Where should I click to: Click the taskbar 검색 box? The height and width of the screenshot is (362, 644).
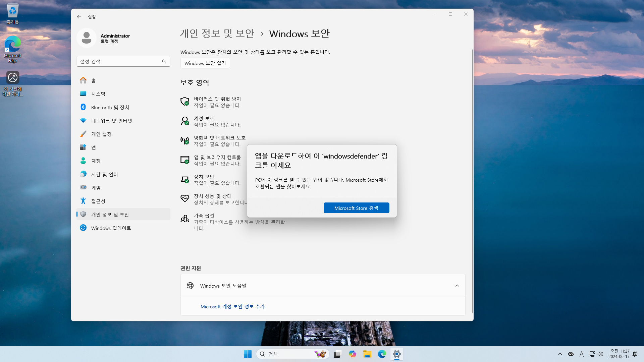coord(292,354)
